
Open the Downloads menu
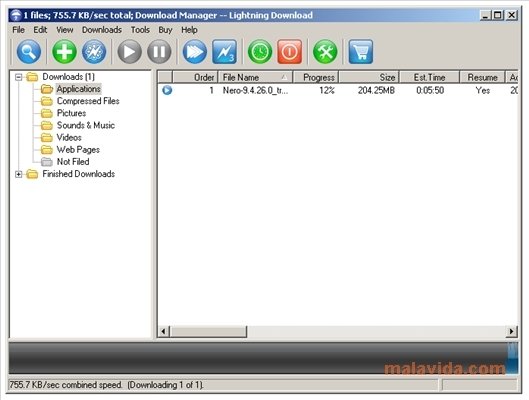click(x=102, y=30)
